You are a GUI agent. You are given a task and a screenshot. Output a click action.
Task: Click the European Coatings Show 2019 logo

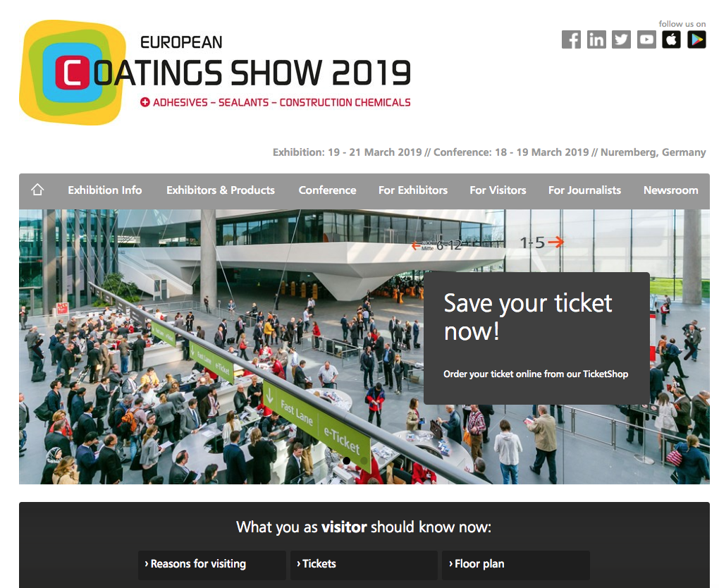(x=215, y=73)
